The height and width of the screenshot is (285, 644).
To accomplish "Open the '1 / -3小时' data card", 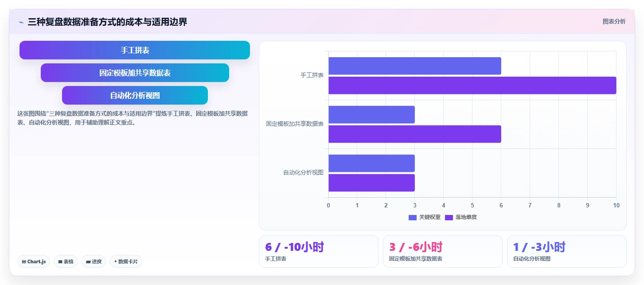I will coord(567,251).
